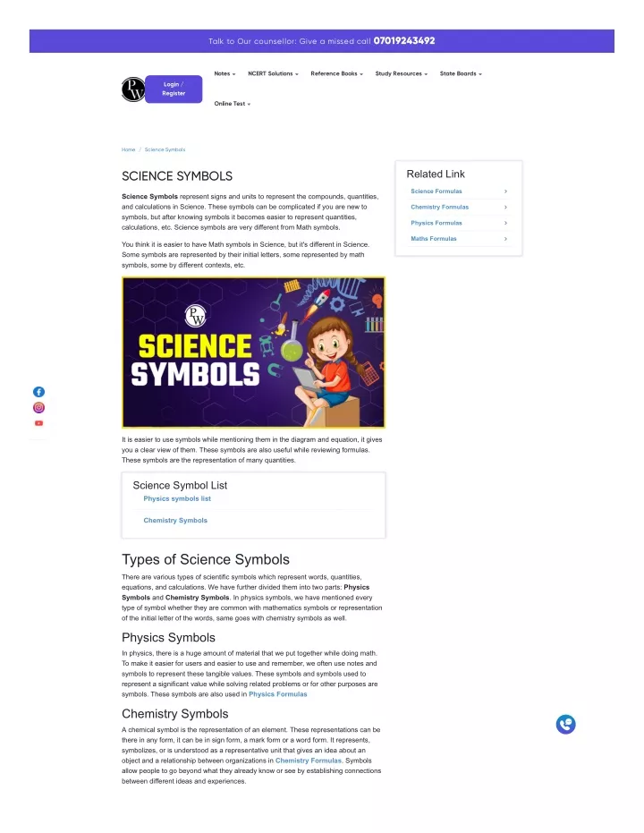Viewport: 644px width, 833px height.
Task: Click the Login / Register button
Action: [x=174, y=89]
